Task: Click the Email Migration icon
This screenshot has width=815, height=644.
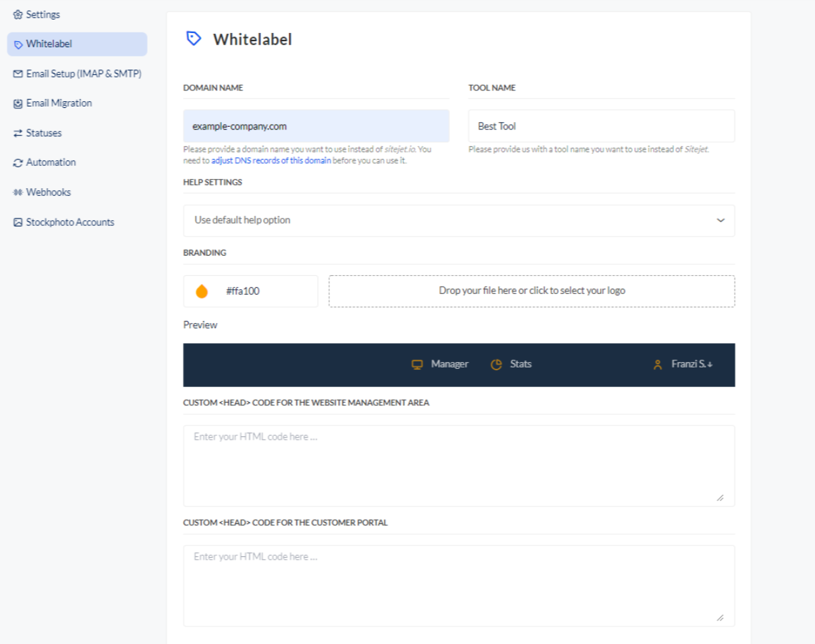Action: (18, 104)
